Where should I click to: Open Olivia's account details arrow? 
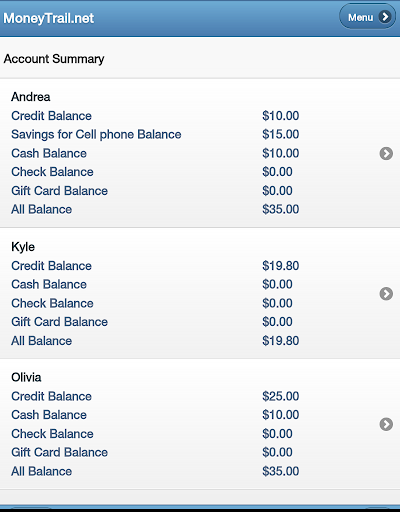click(x=386, y=424)
